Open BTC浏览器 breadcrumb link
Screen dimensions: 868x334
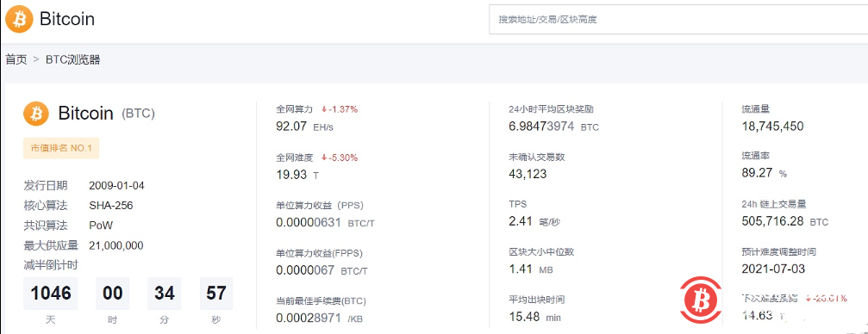(x=73, y=59)
